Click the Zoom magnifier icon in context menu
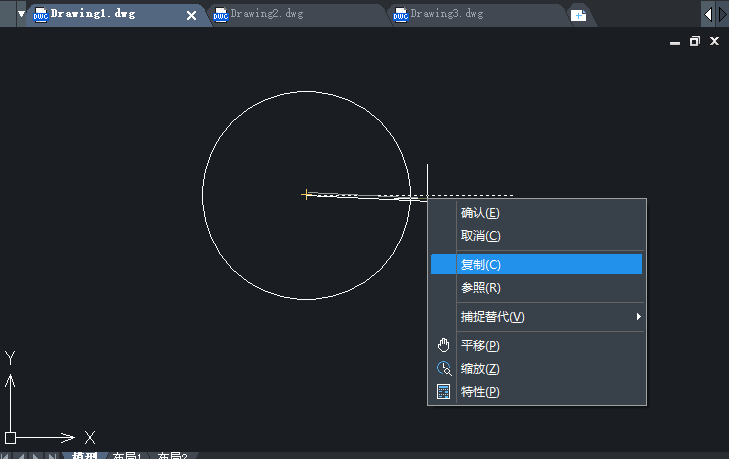This screenshot has width=729, height=459. pyautogui.click(x=444, y=368)
